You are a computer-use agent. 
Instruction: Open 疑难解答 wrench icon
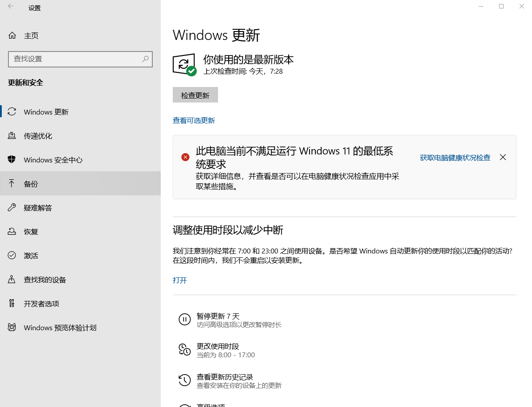[12, 208]
